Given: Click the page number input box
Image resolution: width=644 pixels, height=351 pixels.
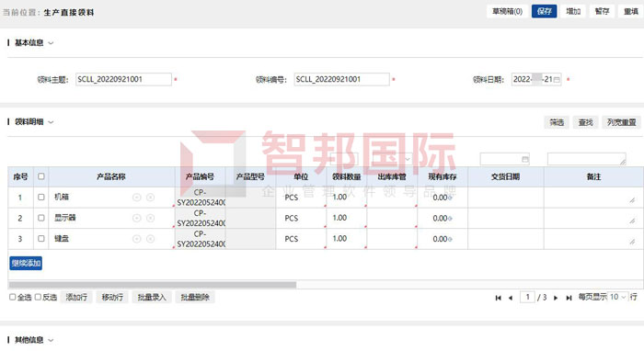Looking at the screenshot, I should (527, 297).
